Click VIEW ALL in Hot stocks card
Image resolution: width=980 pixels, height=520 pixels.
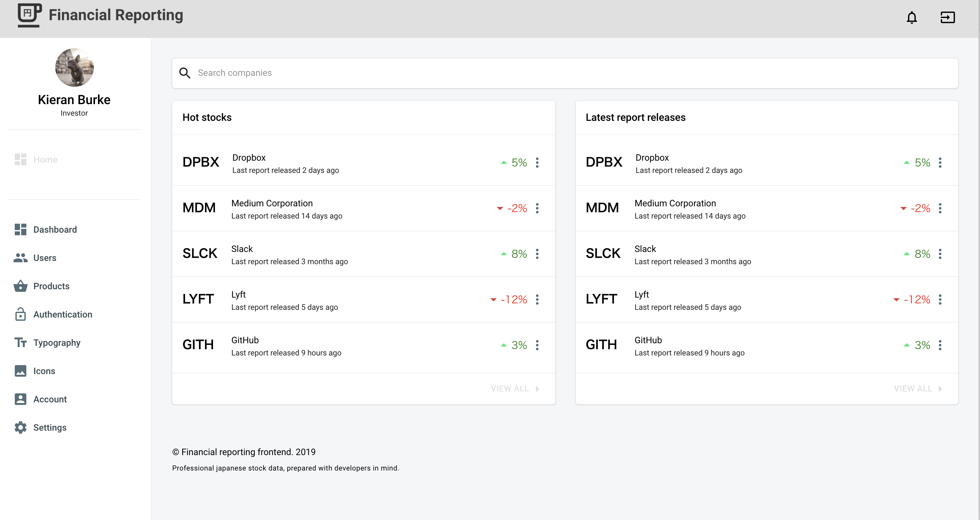click(509, 389)
